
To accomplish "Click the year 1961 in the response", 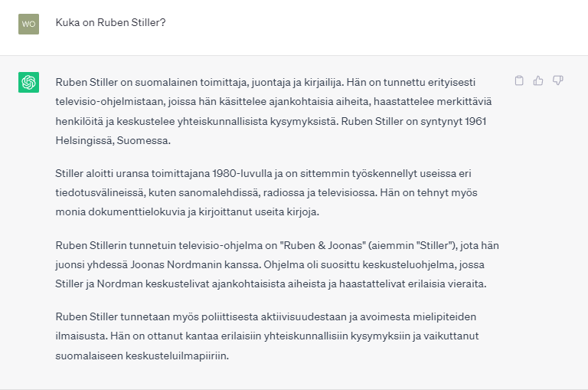I will 475,121.
